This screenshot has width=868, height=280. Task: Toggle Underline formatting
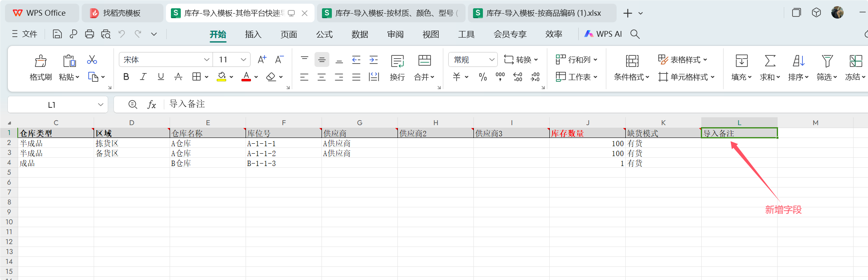click(161, 77)
